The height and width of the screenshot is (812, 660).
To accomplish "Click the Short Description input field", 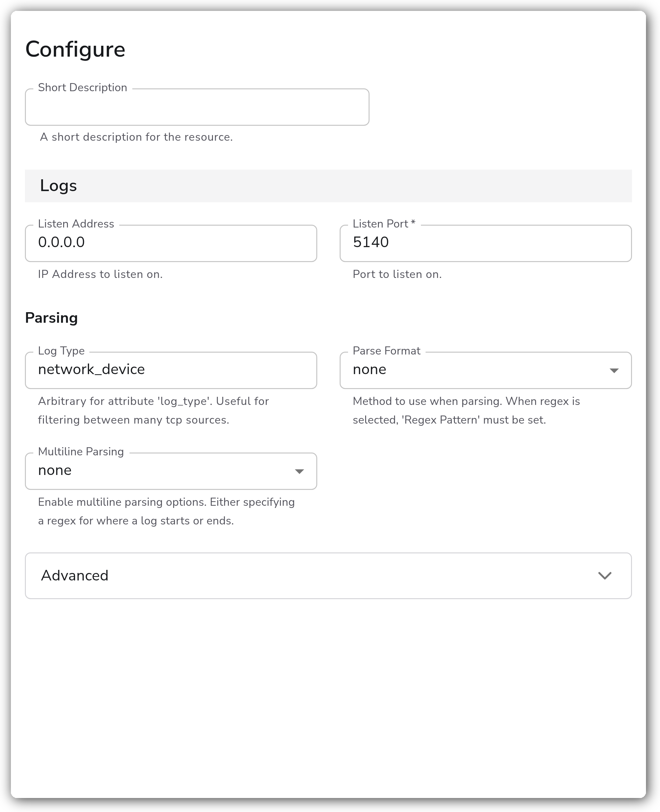I will click(x=197, y=107).
